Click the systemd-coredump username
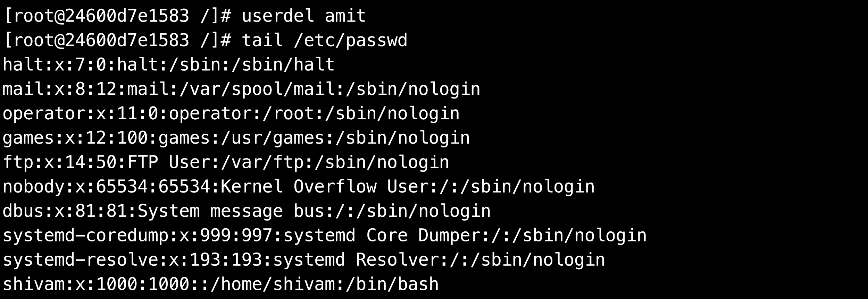Viewport: 868px width, 299px height. [85, 236]
